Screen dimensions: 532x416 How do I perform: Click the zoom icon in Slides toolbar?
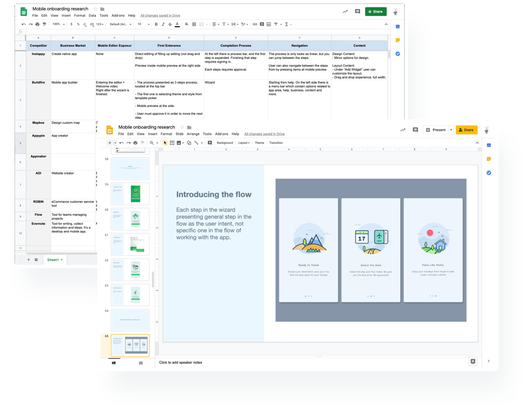pyautogui.click(x=152, y=143)
